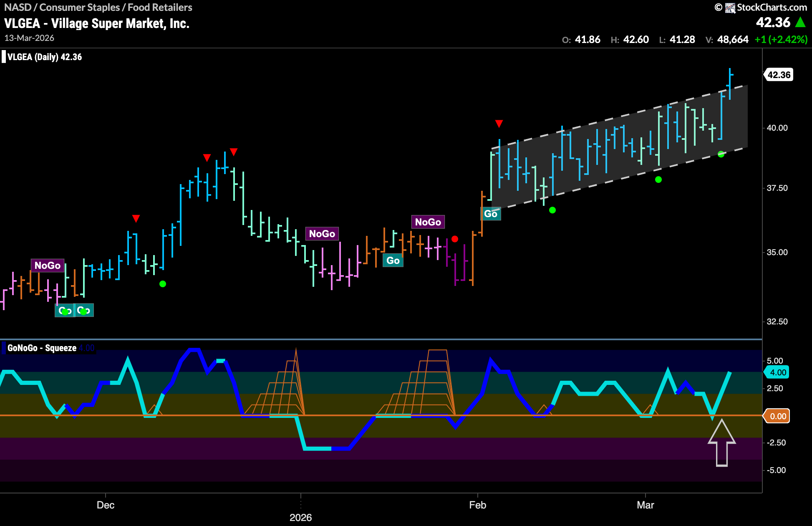The image size is (812, 526).
Task: Click the VLGEA (Daily) 42.36 legend text
Action: (x=45, y=57)
